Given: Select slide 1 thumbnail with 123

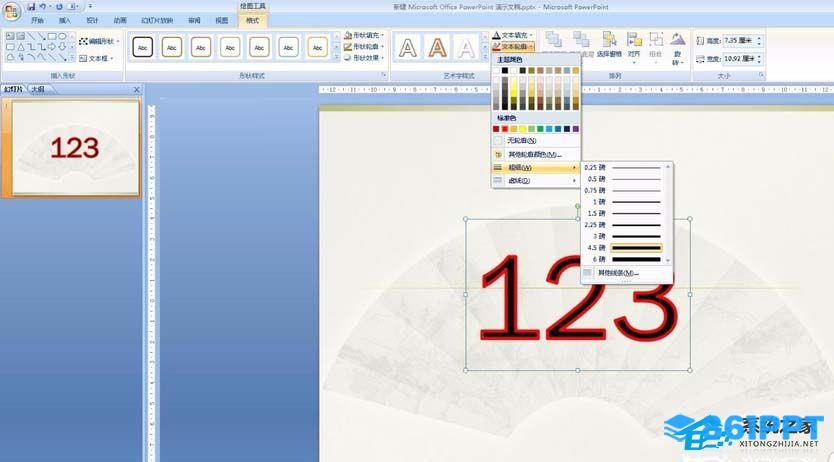Looking at the screenshot, I should pyautogui.click(x=75, y=148).
